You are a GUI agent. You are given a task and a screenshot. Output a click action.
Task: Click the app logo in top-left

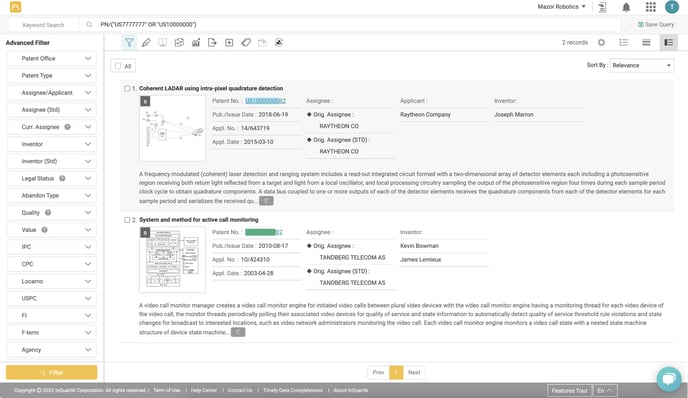click(15, 7)
